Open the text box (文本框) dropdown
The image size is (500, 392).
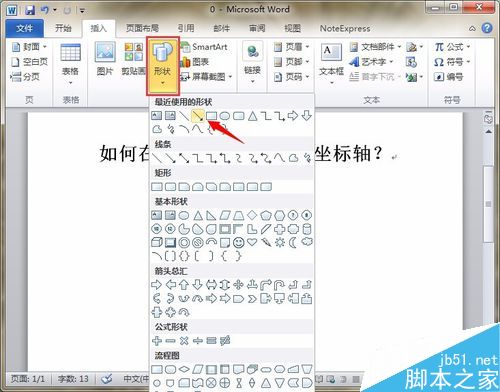tap(331, 63)
